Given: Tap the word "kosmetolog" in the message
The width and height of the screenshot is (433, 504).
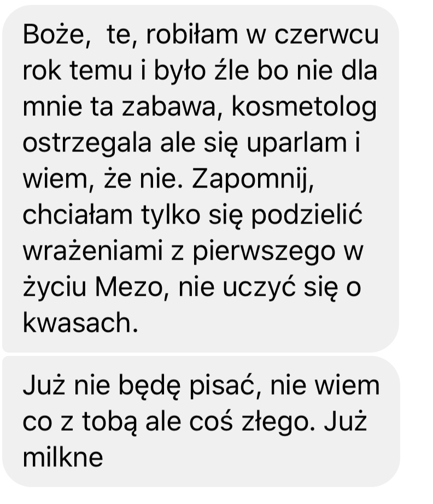Looking at the screenshot, I should pos(304,107).
